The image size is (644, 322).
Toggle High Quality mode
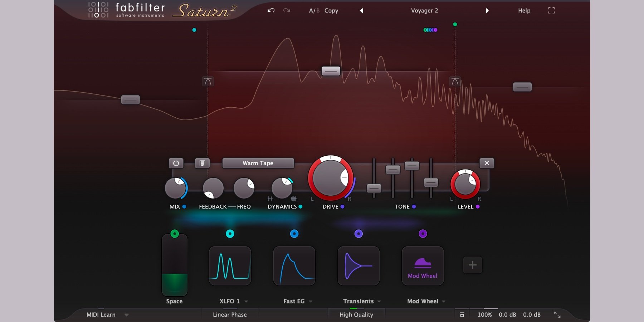(356, 314)
